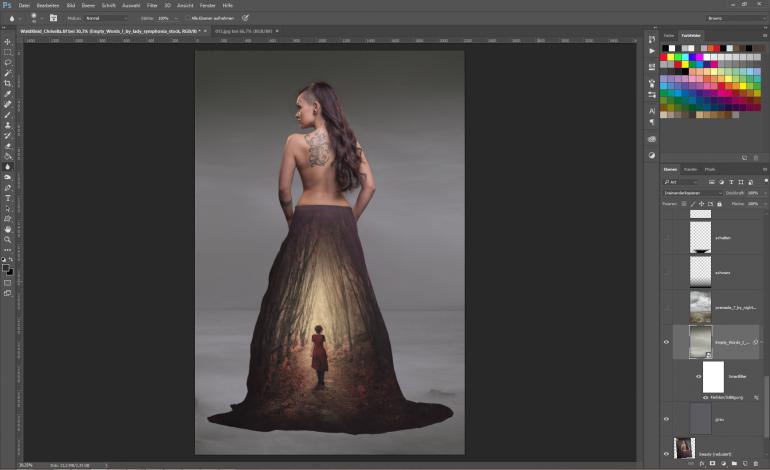The image size is (770, 470).
Task: Toggle Quick Mask mode icon
Action: 7,283
